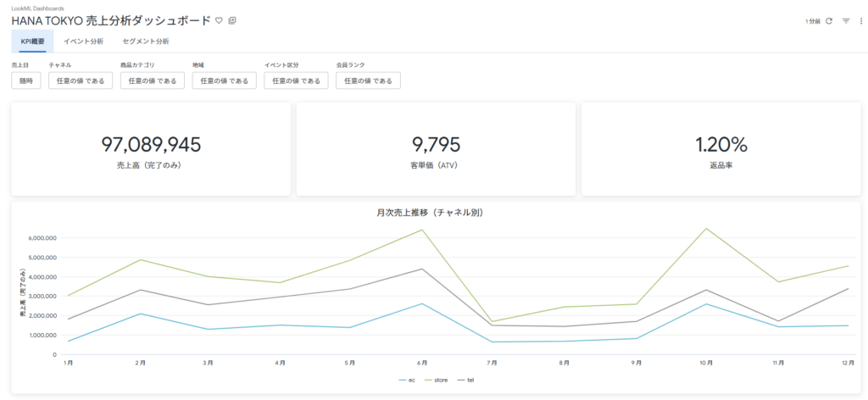The height and width of the screenshot is (400, 868).
Task: Reload dashboard data with the refresh icon
Action: click(x=829, y=21)
